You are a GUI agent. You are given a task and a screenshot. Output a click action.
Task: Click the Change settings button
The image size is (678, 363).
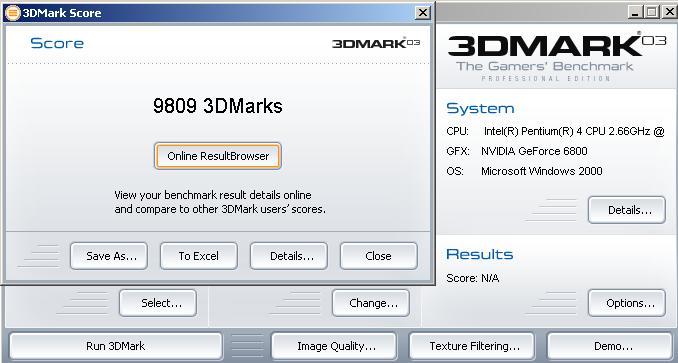point(371,303)
